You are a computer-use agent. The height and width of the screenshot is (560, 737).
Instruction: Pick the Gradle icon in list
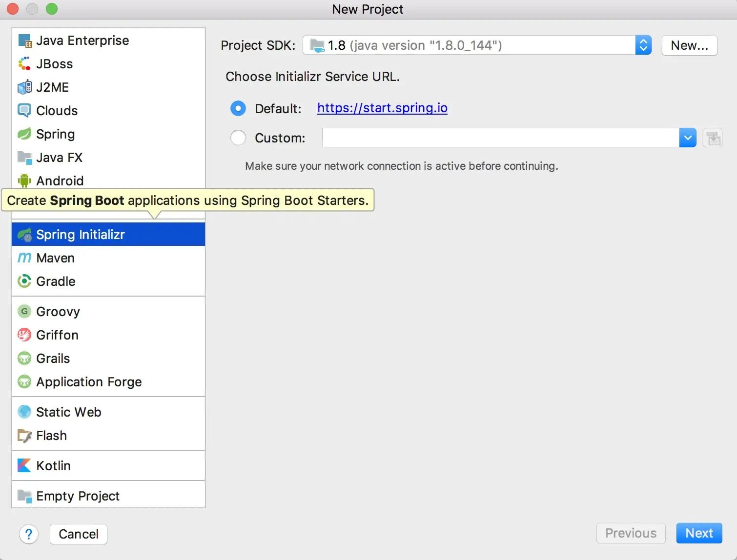pos(24,281)
